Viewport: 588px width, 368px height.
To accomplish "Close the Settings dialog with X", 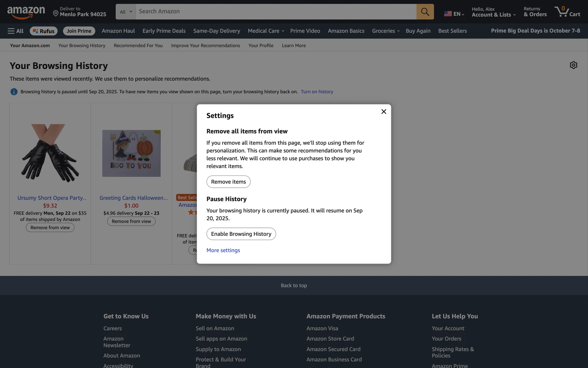I will [383, 112].
